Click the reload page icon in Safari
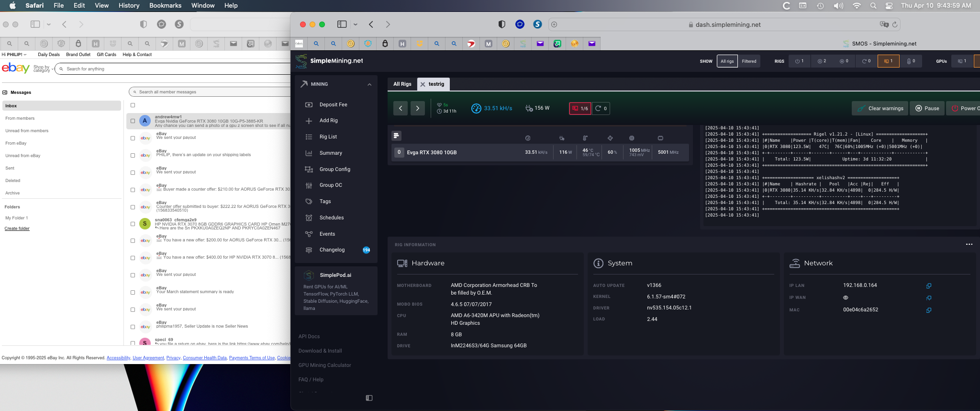 pyautogui.click(x=894, y=24)
